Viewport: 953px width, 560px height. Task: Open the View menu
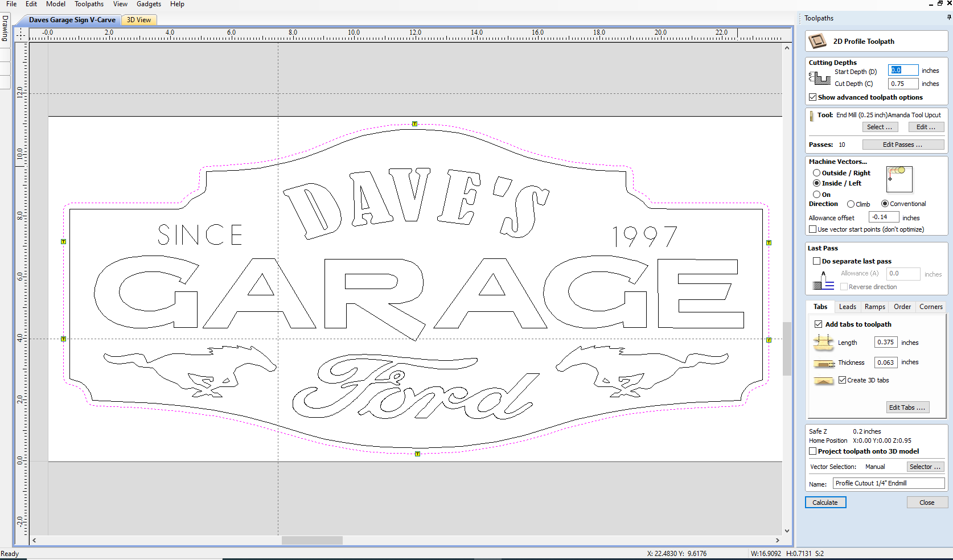point(120,4)
